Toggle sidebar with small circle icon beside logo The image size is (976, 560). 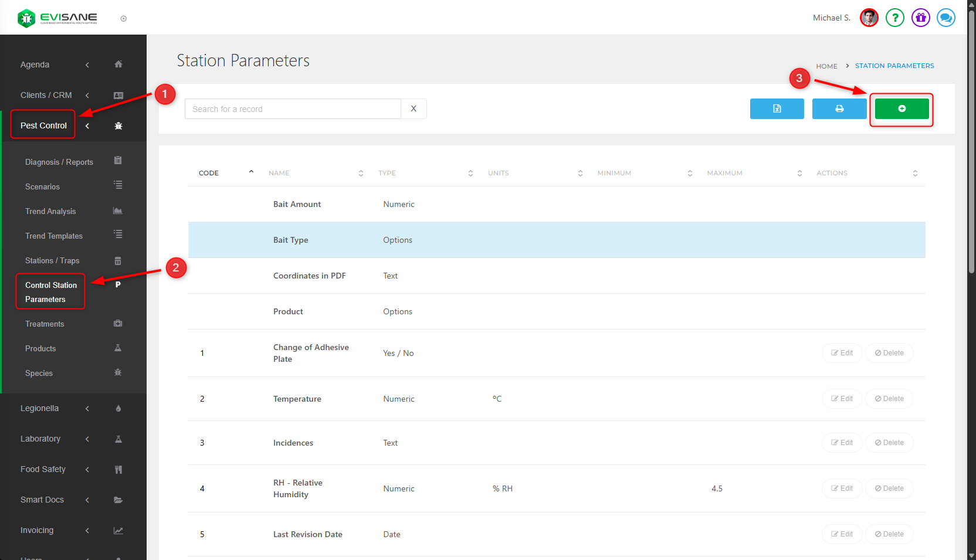123,19
